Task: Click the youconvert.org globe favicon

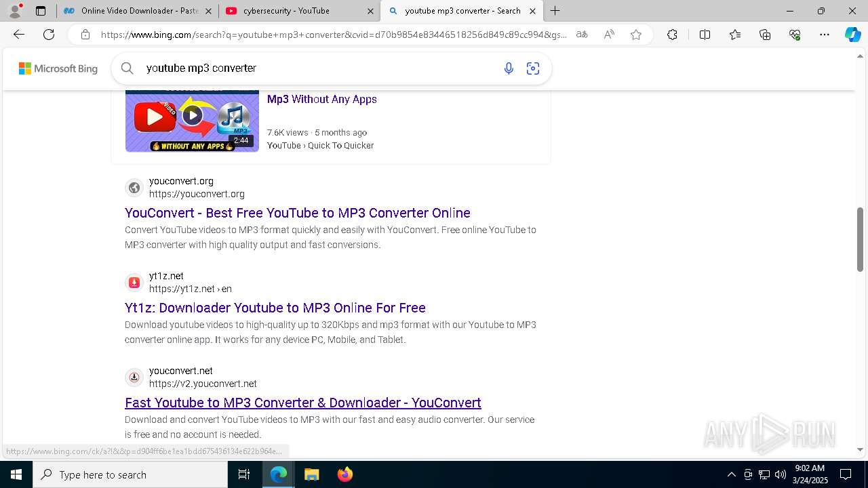Action: 134,188
